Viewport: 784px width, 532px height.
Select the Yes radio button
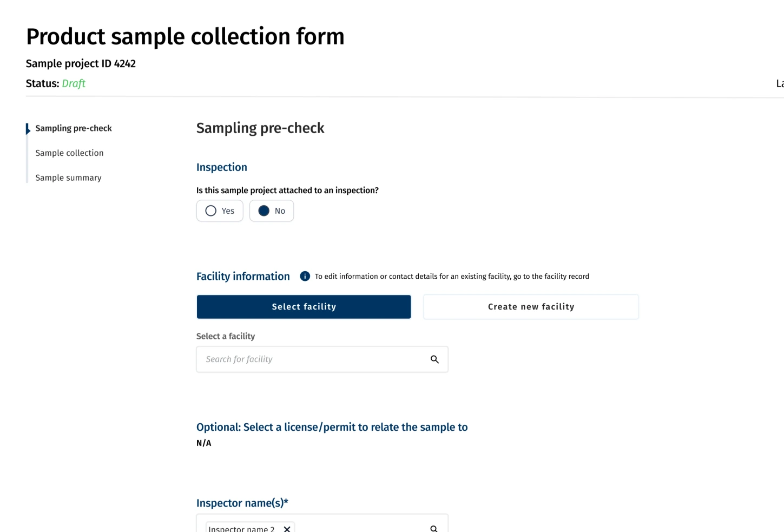(x=211, y=211)
